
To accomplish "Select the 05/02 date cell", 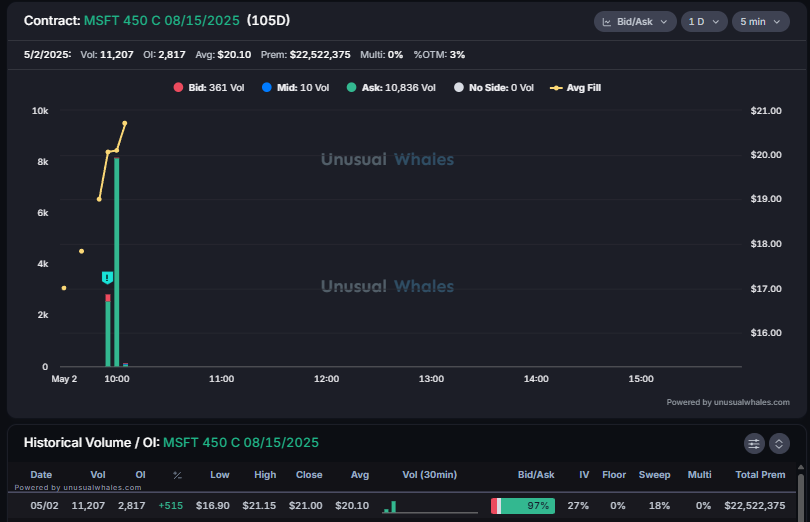I will [44, 505].
